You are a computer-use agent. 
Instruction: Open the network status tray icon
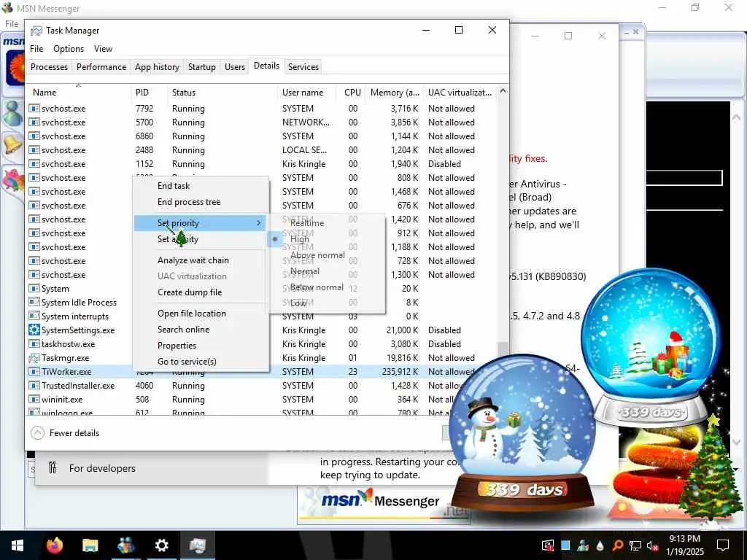click(x=635, y=545)
